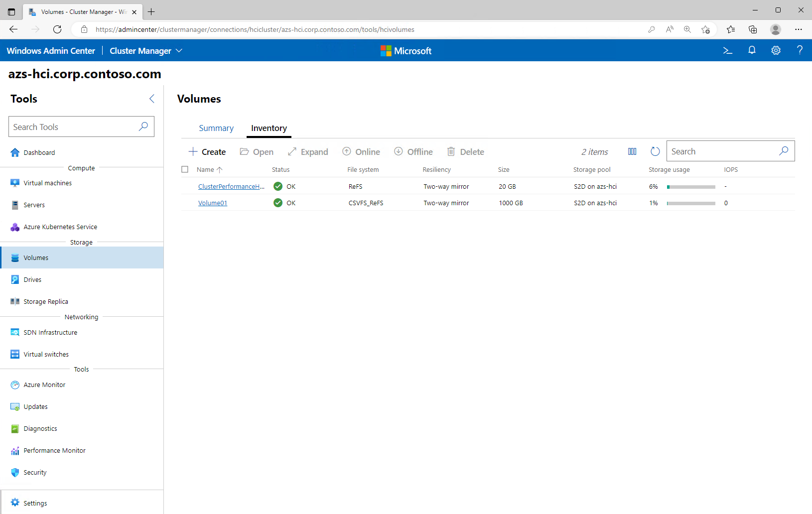The image size is (812, 514).
Task: Switch to the Summary tab
Action: [216, 128]
